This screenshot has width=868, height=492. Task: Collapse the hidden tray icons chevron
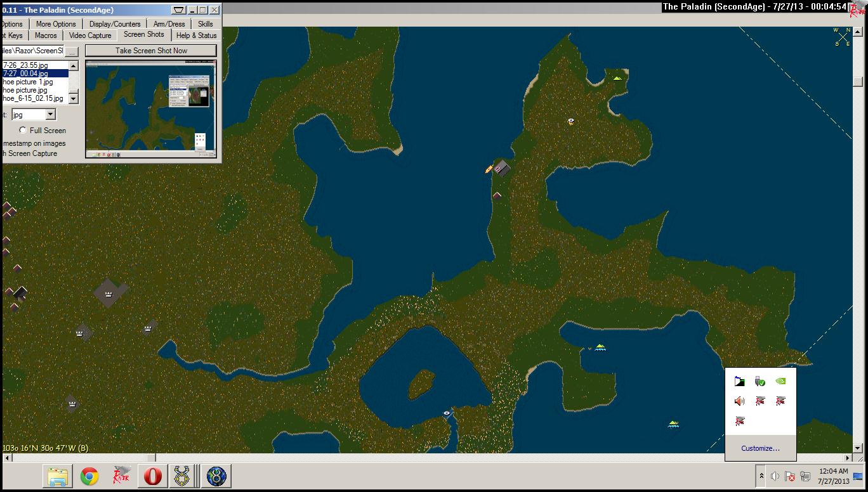coord(761,476)
